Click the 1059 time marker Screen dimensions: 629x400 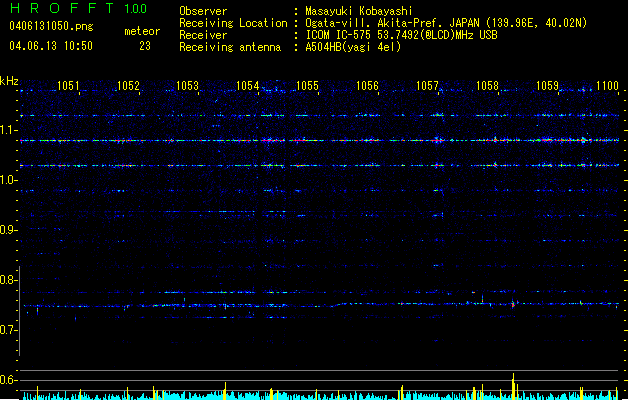pos(547,85)
